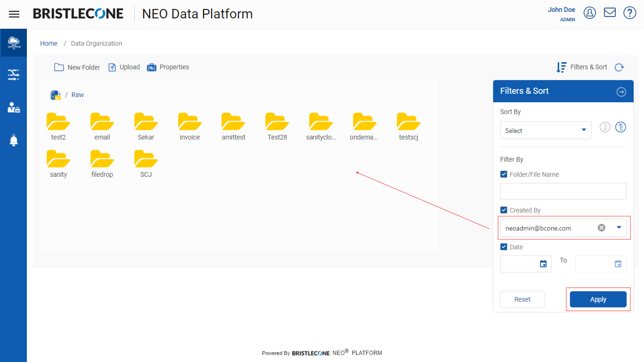Image resolution: width=644 pixels, height=362 pixels.
Task: Open the Sort By Select dropdown
Action: pos(546,131)
